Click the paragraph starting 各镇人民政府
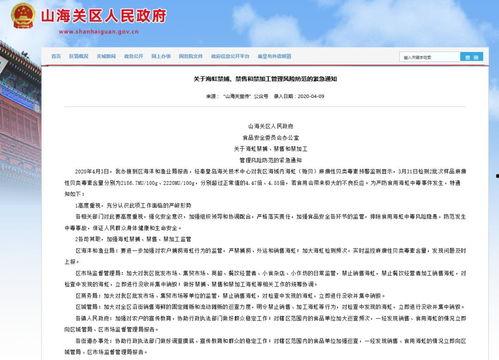The width and height of the screenshot is (499, 360). [x=265, y=324]
